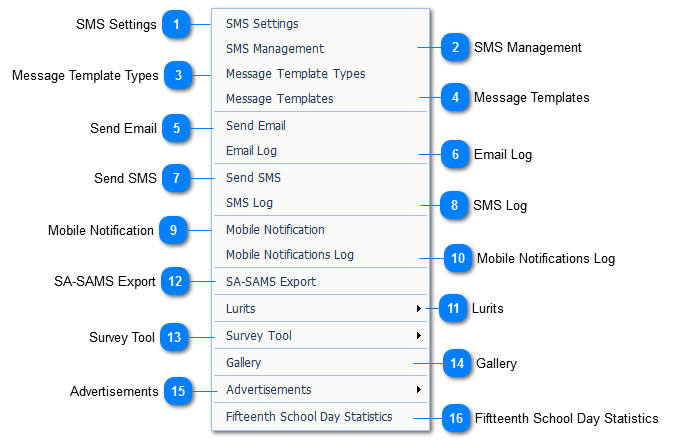The height and width of the screenshot is (443, 675).
Task: Click the number 1 callout badge
Action: click(176, 25)
